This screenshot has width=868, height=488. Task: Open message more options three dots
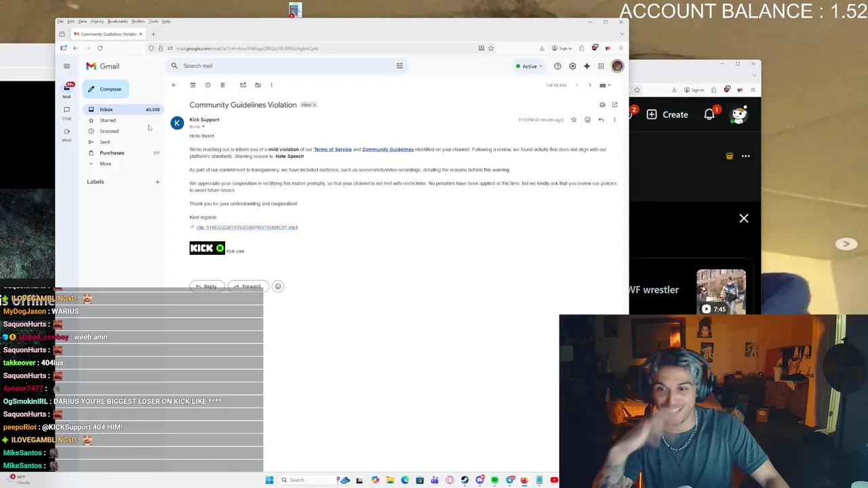pos(614,120)
